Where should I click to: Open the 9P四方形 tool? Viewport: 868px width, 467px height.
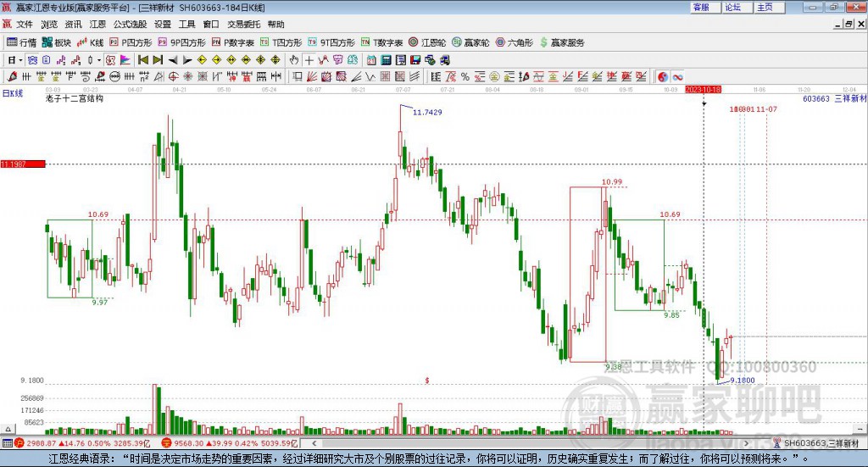pyautogui.click(x=181, y=42)
